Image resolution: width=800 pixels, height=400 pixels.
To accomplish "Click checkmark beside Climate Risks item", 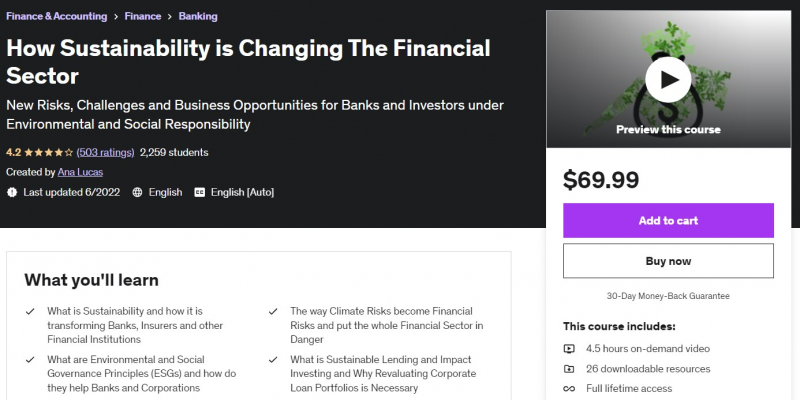I will click(x=273, y=312).
